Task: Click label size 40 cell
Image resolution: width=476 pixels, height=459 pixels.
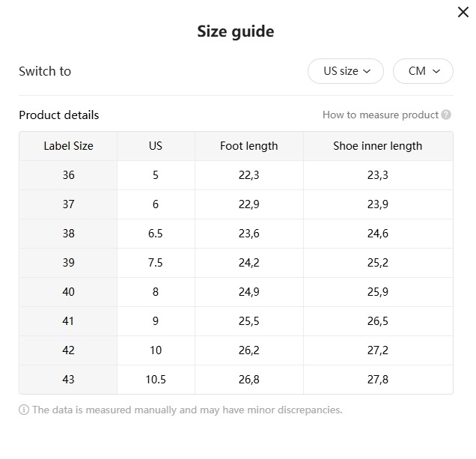Action: (x=68, y=292)
